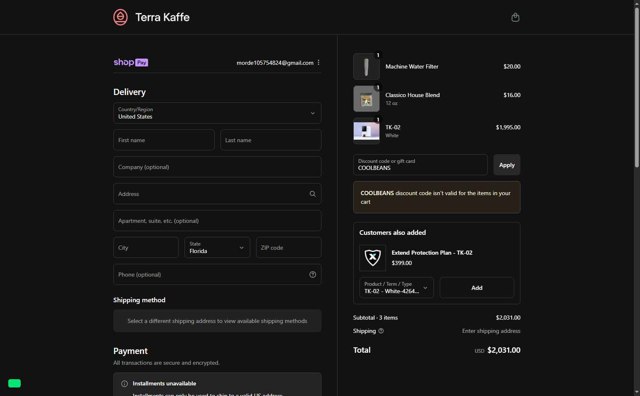Viewport: 640px width, 396px height.
Task: Click the page vertical scrollbar
Action: click(637, 88)
